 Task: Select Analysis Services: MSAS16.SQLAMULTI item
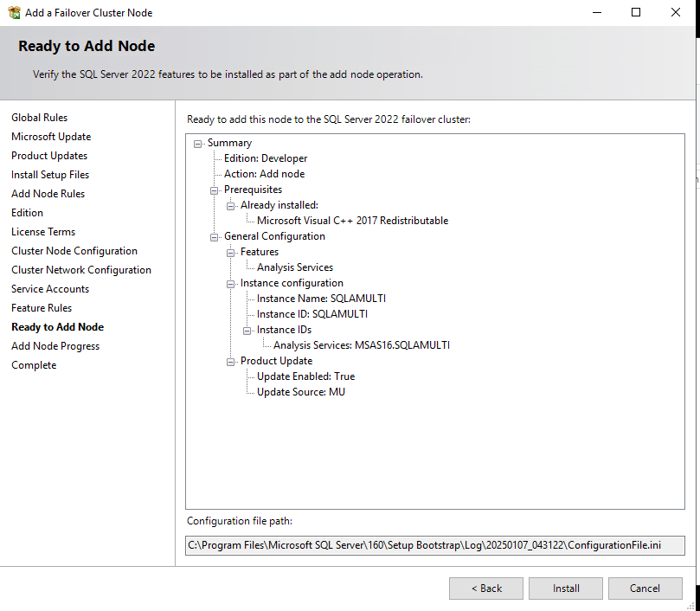click(362, 345)
